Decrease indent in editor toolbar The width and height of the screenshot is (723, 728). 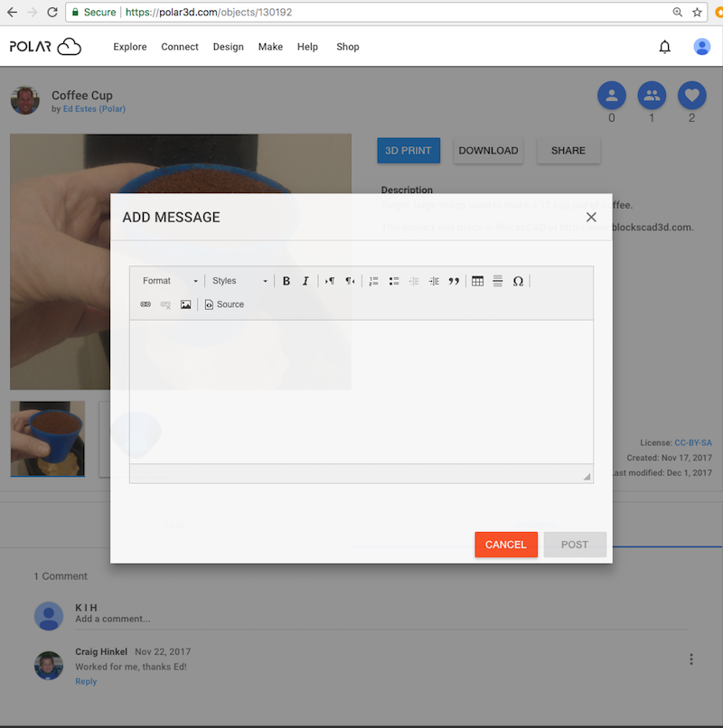414,281
